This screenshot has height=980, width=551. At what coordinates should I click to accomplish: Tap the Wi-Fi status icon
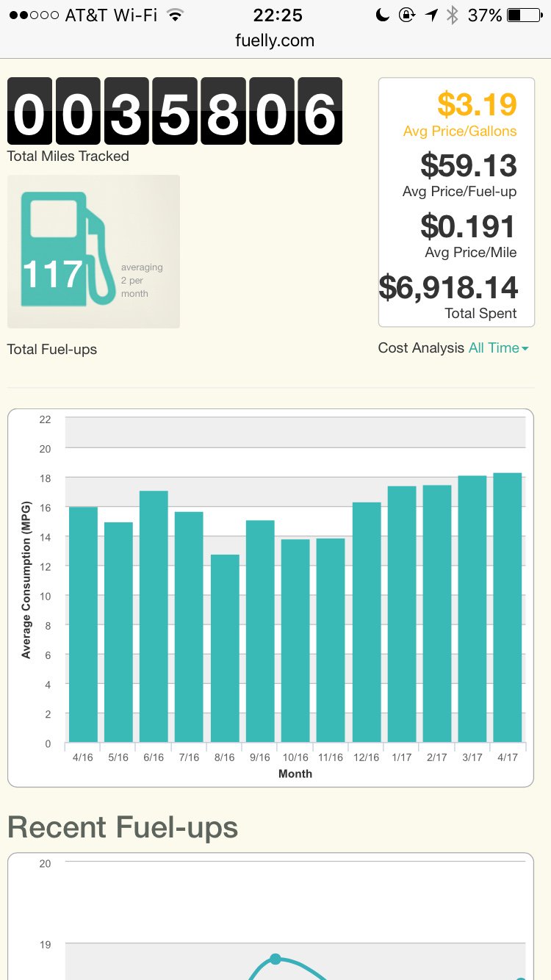175,15
